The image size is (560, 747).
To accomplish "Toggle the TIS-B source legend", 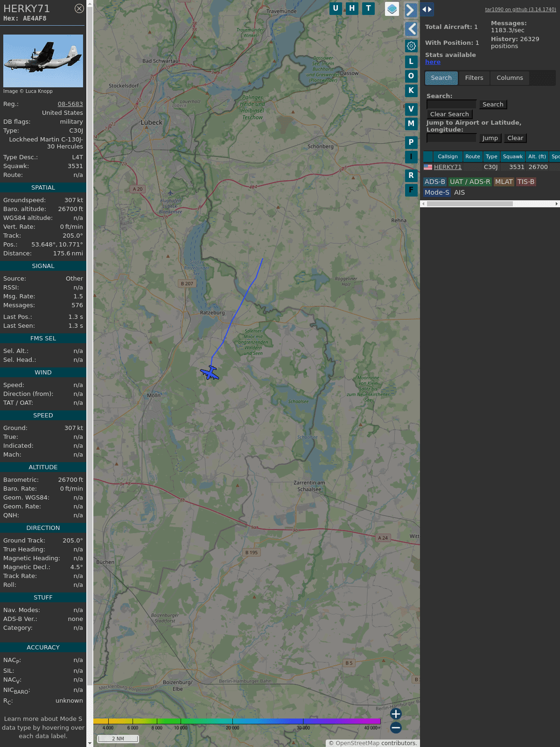I will point(525,182).
